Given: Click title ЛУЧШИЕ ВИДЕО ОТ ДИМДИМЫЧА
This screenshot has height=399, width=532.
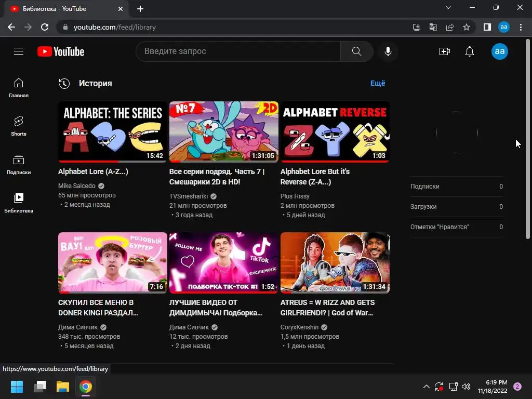Looking at the screenshot, I should point(216,308).
